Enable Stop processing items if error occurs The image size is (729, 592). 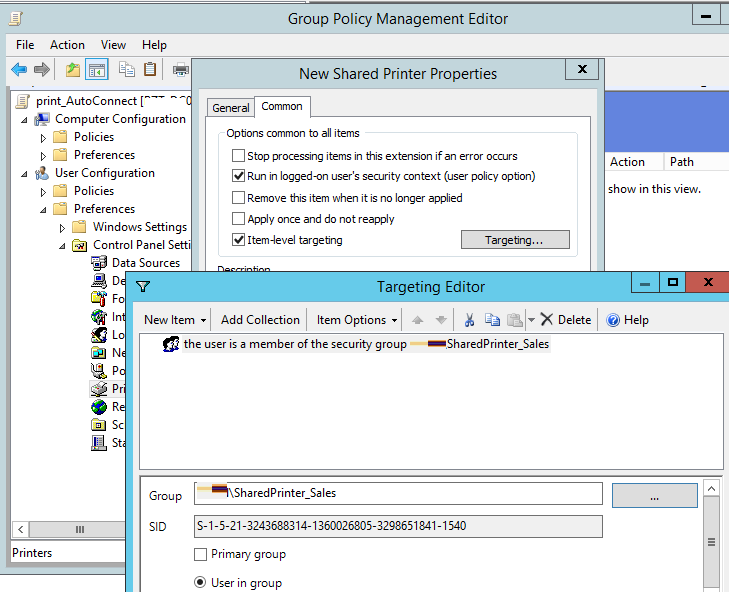click(x=238, y=156)
